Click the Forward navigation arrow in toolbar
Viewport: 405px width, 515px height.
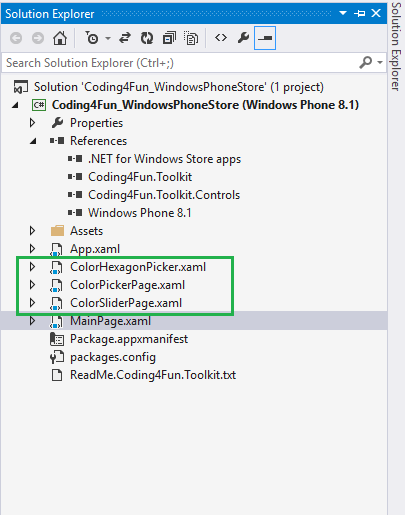38,38
